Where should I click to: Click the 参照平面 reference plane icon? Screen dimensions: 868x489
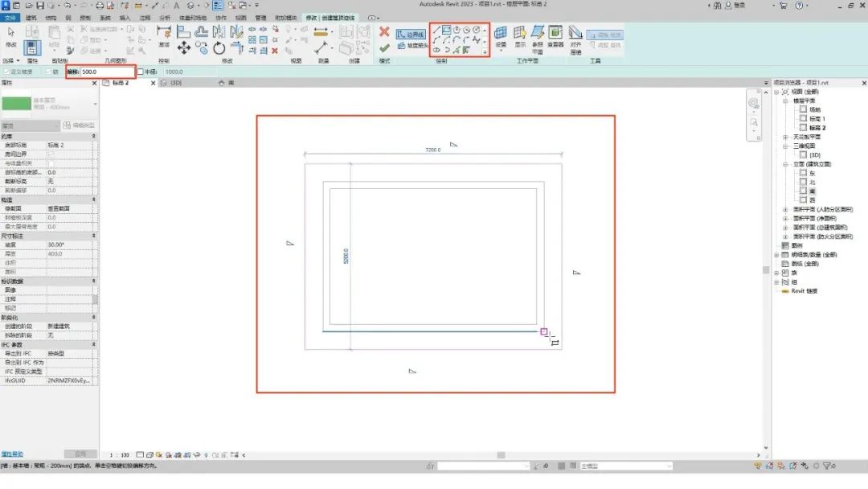(537, 37)
